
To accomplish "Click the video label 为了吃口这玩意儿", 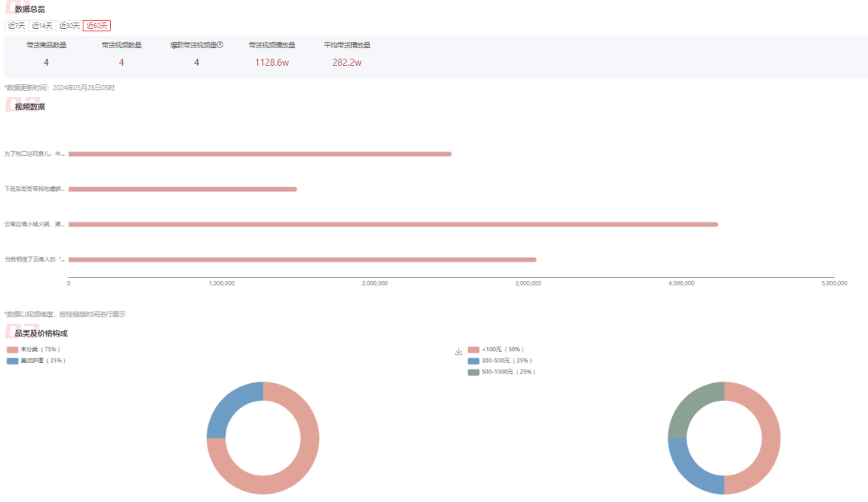I will click(35, 154).
